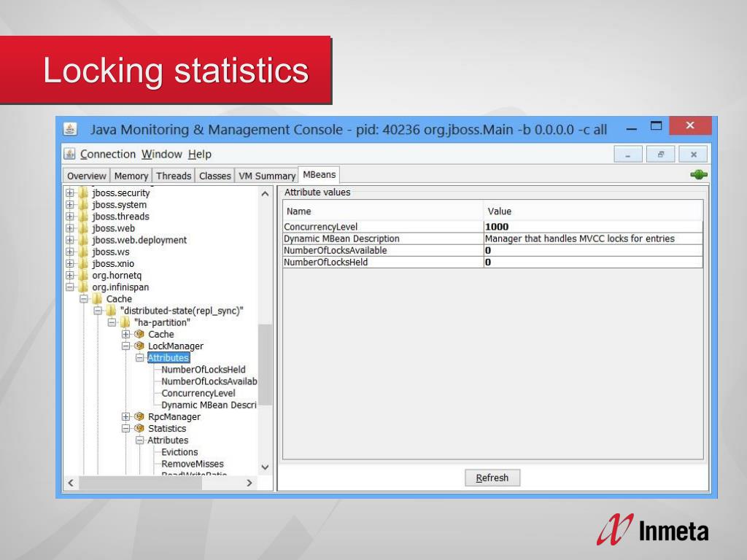Image resolution: width=747 pixels, height=560 pixels.
Task: Switch to the Overview tab
Action: (86, 176)
